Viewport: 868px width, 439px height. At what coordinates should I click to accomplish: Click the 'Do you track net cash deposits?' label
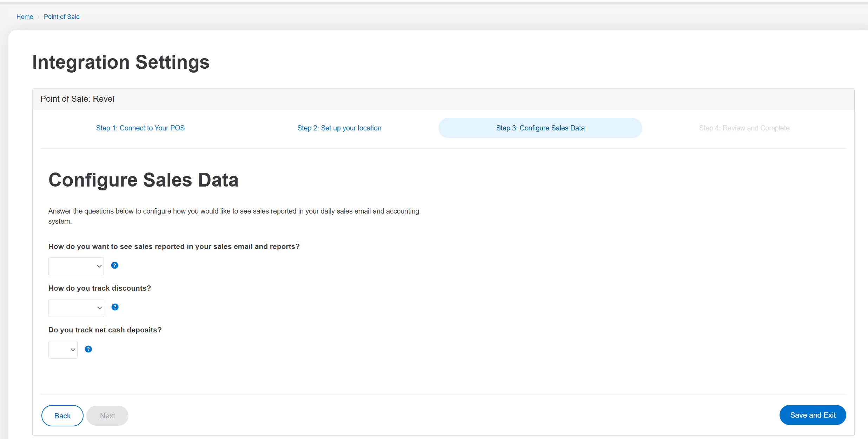(105, 330)
